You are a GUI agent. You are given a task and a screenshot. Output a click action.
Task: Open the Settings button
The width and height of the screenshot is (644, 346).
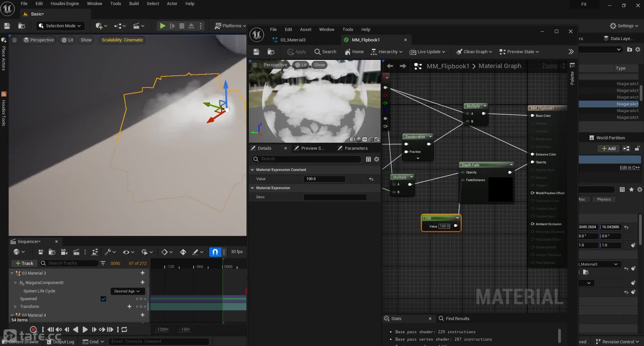click(624, 26)
